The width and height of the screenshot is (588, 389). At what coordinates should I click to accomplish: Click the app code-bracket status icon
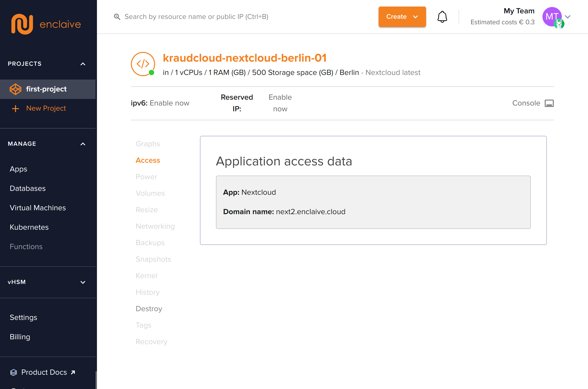[143, 64]
